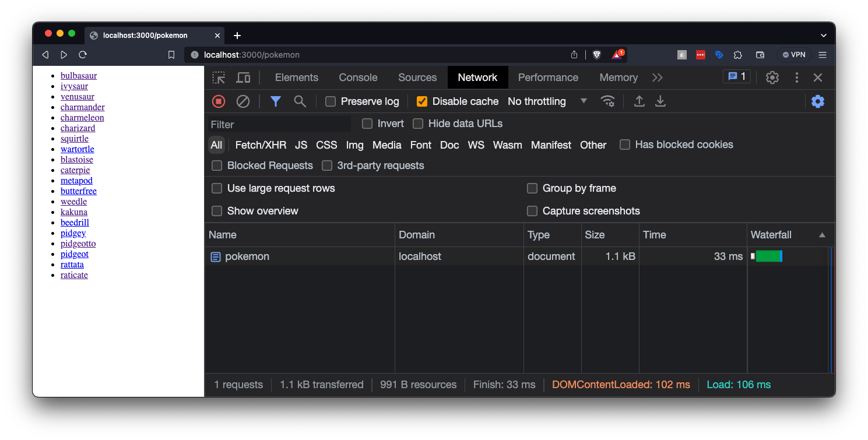Open network conditions wifi icon
868x440 pixels.
608,101
